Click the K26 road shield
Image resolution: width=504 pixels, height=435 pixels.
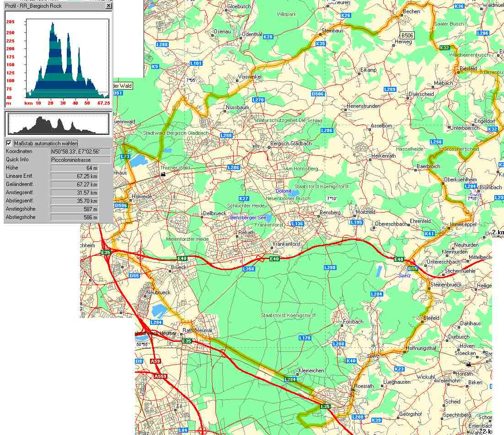(346, 16)
